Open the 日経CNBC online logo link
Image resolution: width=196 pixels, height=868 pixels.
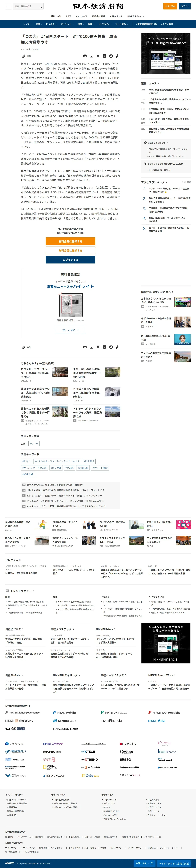pos(52,752)
